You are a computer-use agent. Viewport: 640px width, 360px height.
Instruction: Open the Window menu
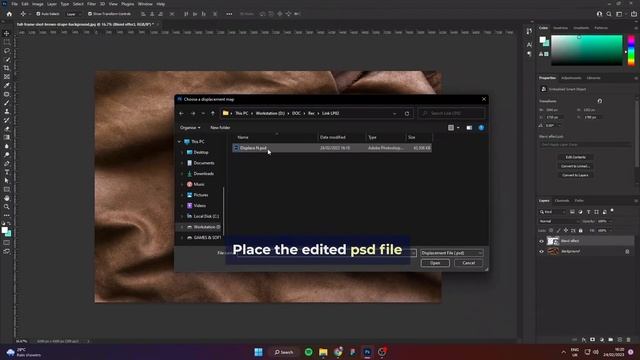(x=145, y=4)
